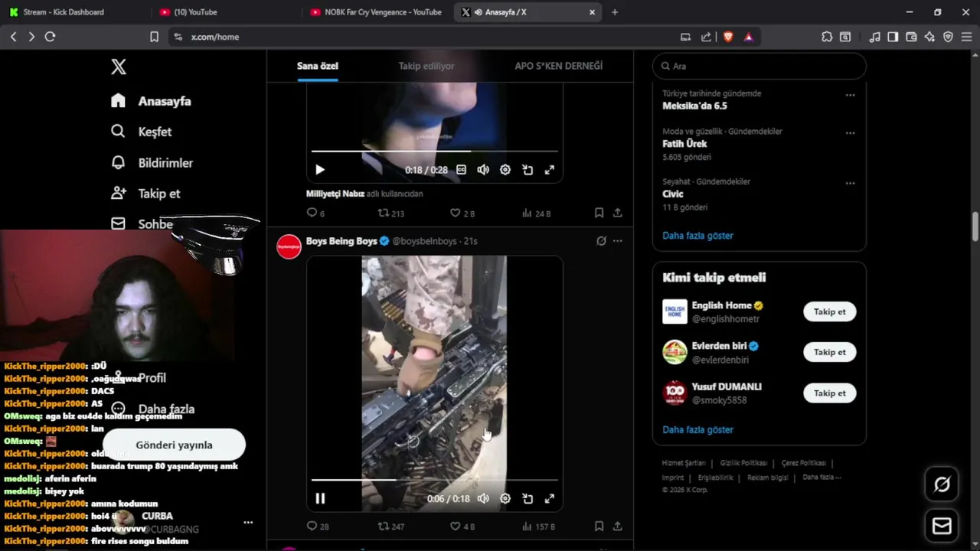The height and width of the screenshot is (551, 980).
Task: Open the Fatih Ürek trending topic
Action: (684, 144)
